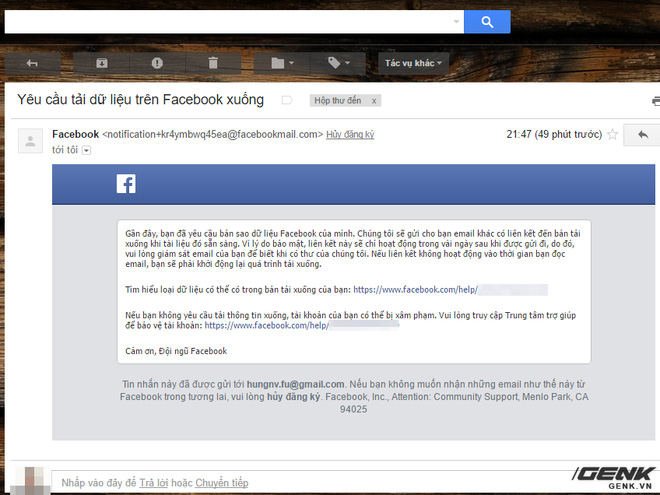Viewport: 660px width, 495px height.
Task: Click the bold "hủy đăng ký" footer link
Action: 293,397
